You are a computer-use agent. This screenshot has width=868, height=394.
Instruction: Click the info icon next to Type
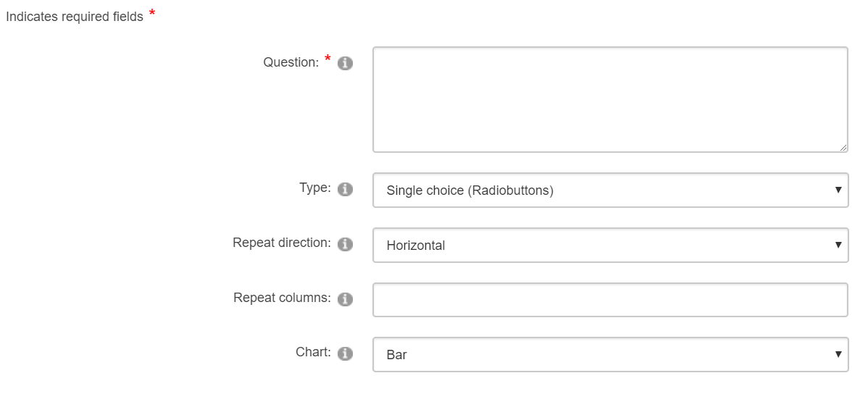[x=346, y=189]
